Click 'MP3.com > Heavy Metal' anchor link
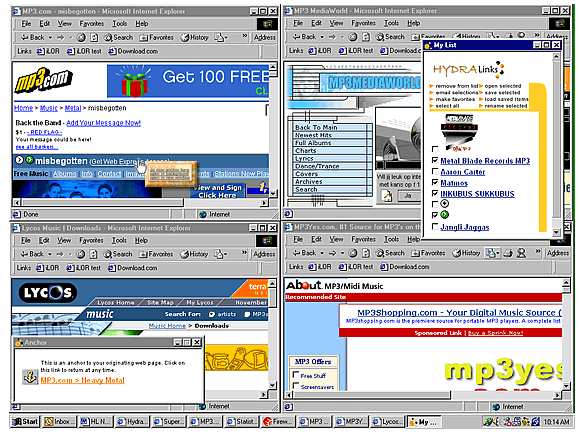The height and width of the screenshot is (435, 580). tap(82, 380)
